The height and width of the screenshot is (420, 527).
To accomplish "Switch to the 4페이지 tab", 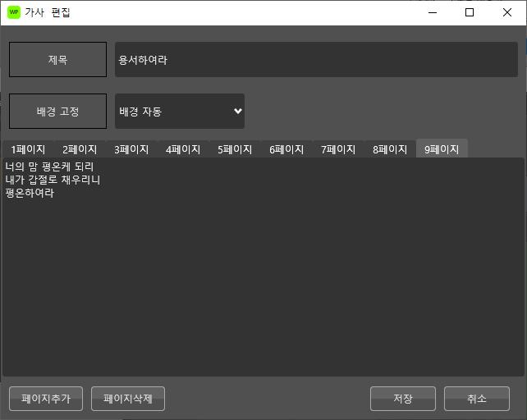I will tap(183, 149).
